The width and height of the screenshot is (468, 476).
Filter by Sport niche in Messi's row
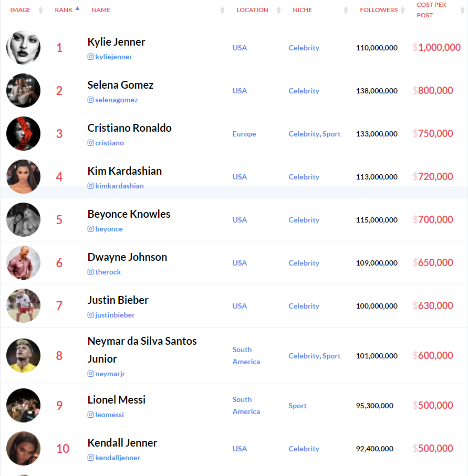[297, 406]
